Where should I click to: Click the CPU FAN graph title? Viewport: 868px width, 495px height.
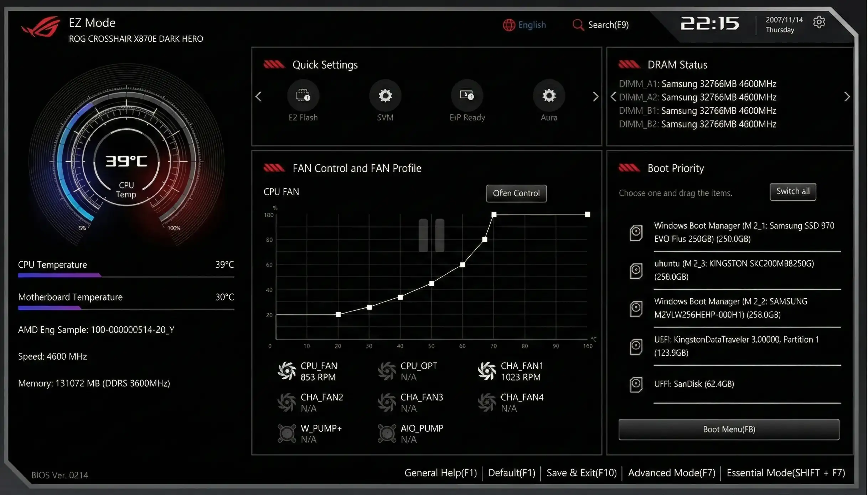tap(281, 192)
